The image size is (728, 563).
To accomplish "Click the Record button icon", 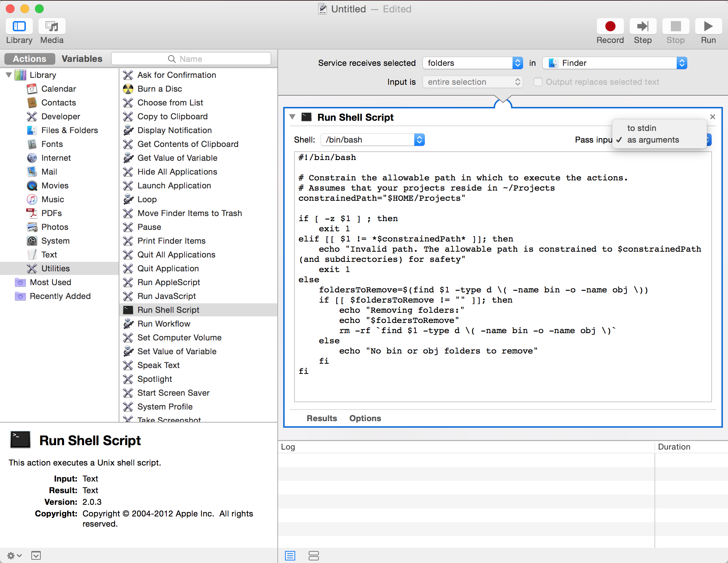I will pyautogui.click(x=610, y=26).
